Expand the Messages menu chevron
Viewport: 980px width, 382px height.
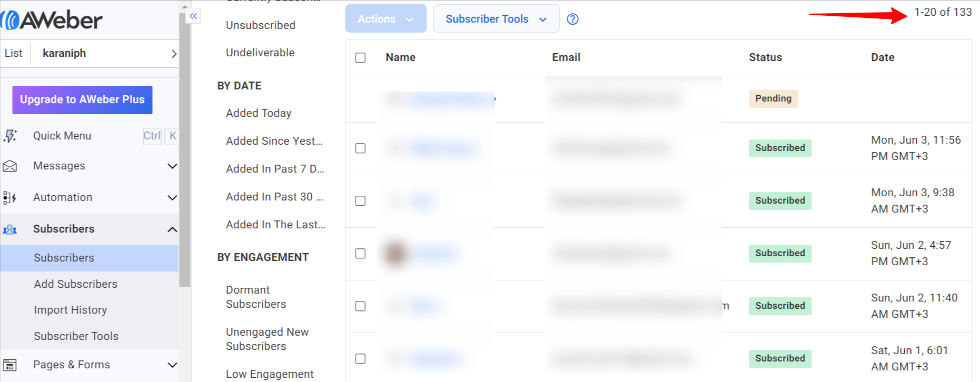(x=172, y=166)
